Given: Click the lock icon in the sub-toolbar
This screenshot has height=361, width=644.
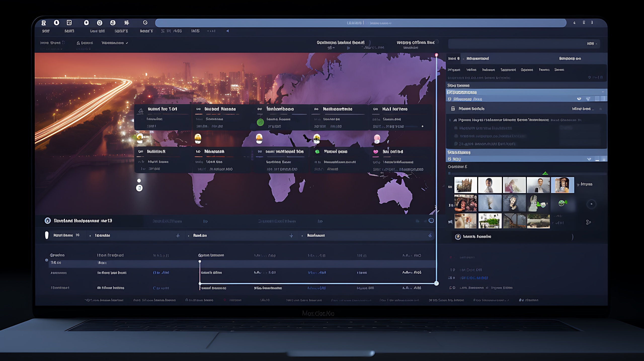Looking at the screenshot, I should tap(78, 43).
